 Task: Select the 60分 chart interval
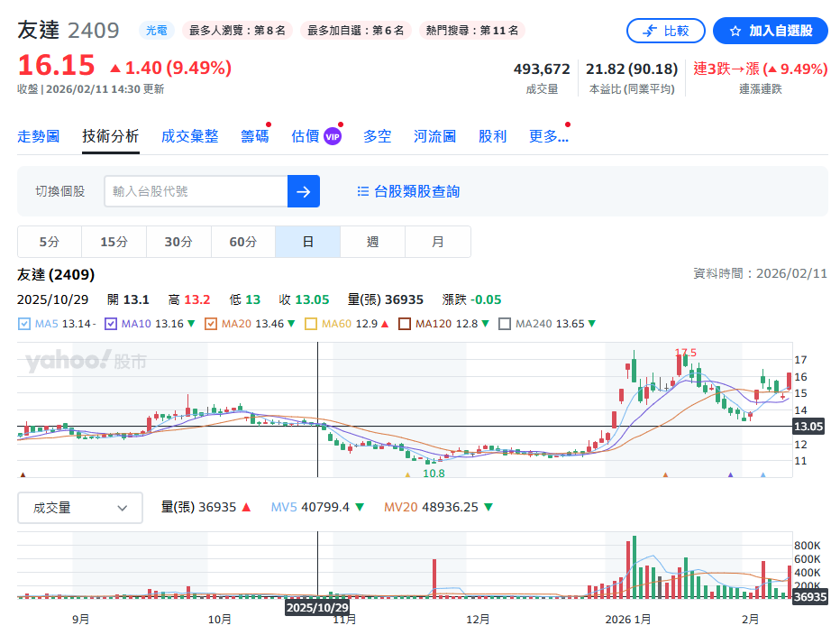[242, 242]
